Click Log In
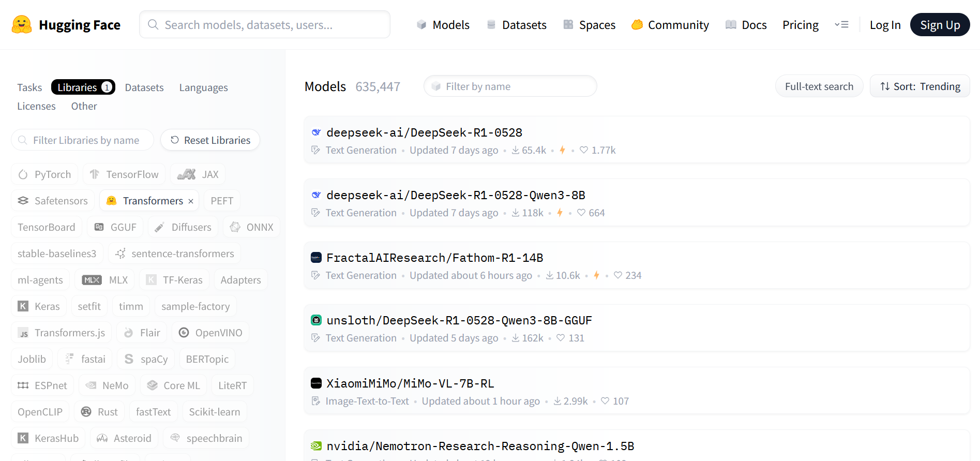The width and height of the screenshot is (980, 461). (x=885, y=25)
